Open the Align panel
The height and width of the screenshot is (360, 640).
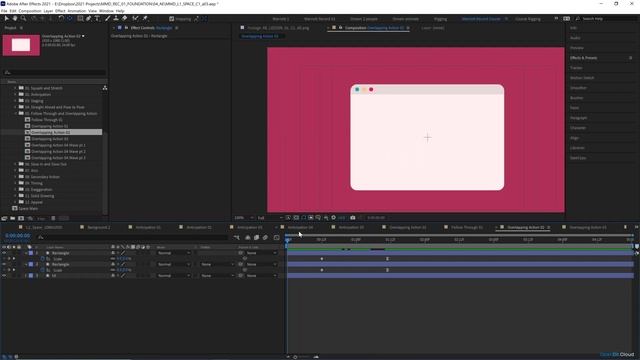pos(574,138)
